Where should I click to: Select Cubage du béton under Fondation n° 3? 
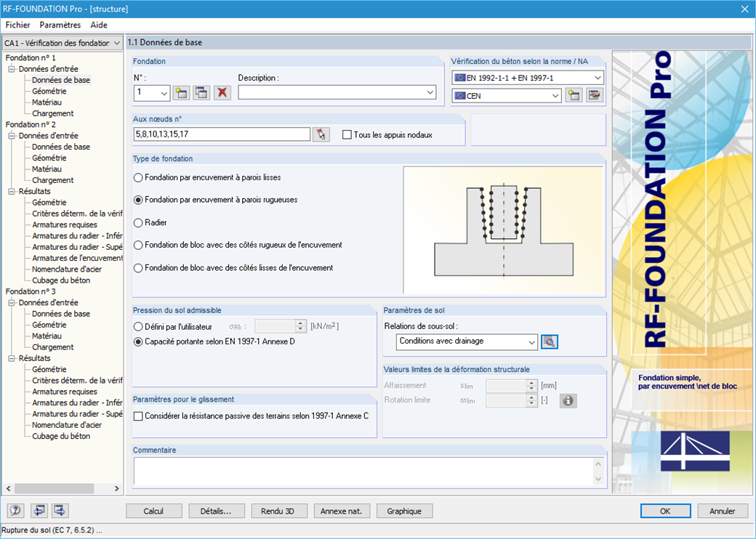pos(61,436)
